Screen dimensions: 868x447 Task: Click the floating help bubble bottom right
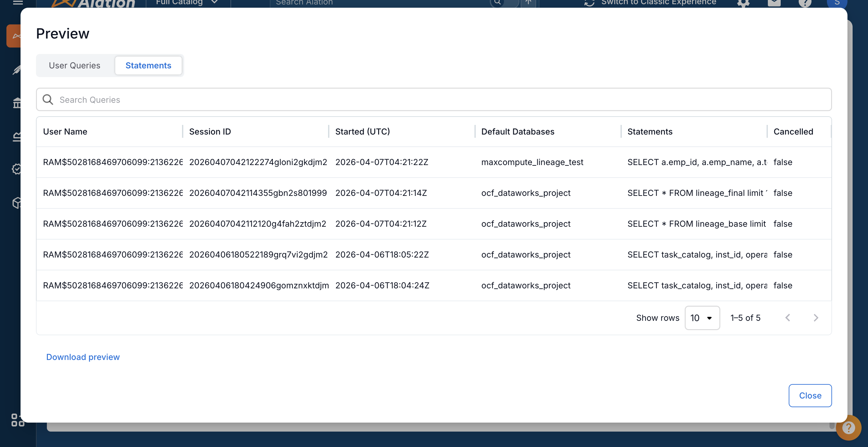pyautogui.click(x=849, y=428)
